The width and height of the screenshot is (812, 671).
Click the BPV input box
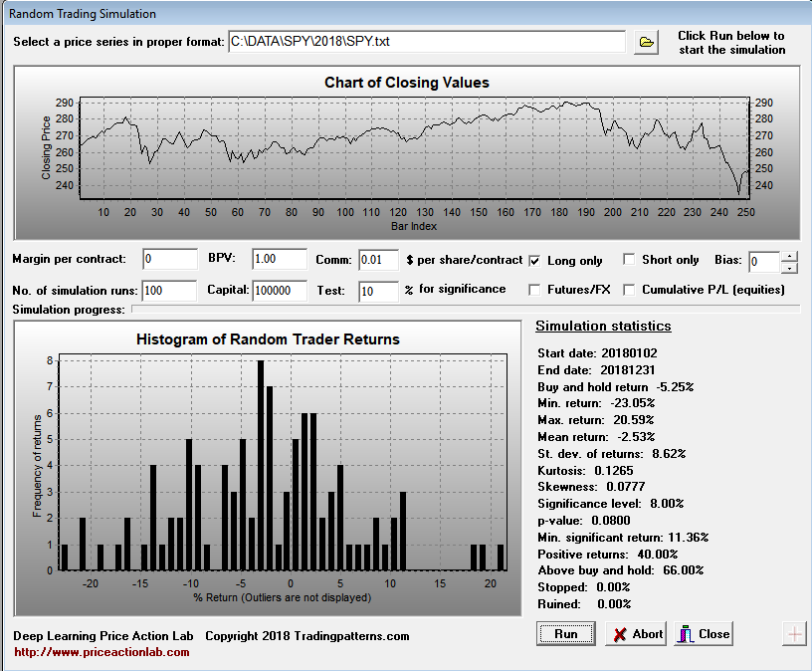(280, 260)
